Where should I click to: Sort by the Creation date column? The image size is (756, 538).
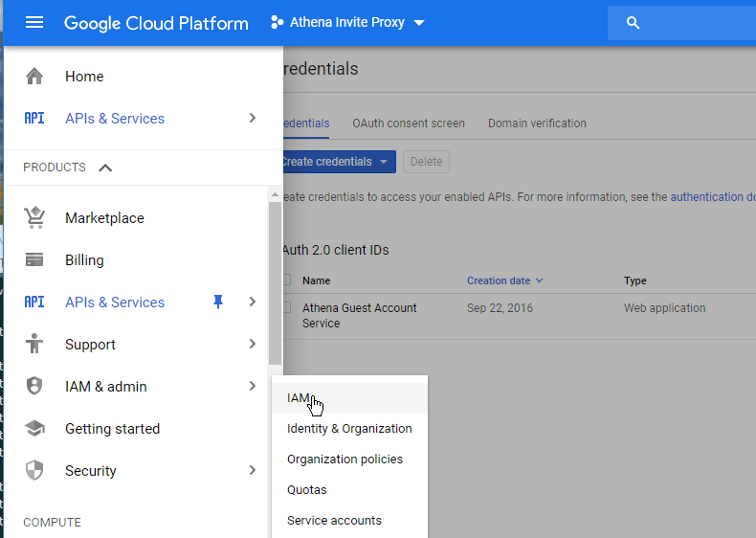pos(499,280)
